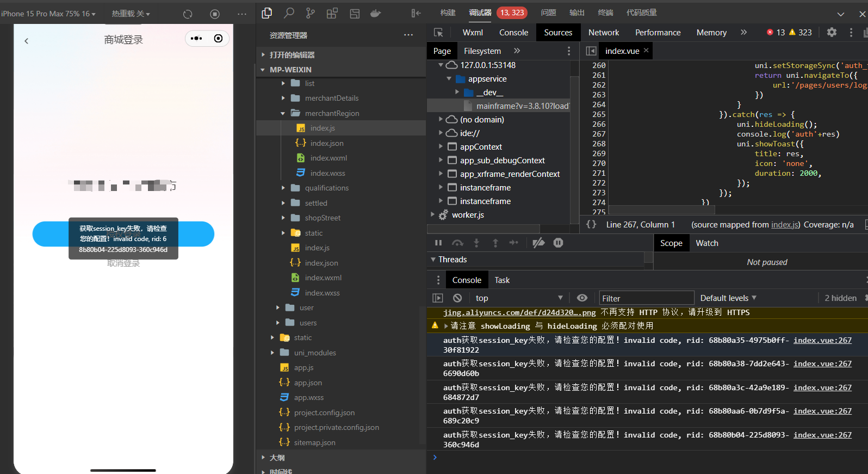Viewport: 868px width, 474px height.
Task: Open the Explorer files icon
Action: tap(267, 13)
